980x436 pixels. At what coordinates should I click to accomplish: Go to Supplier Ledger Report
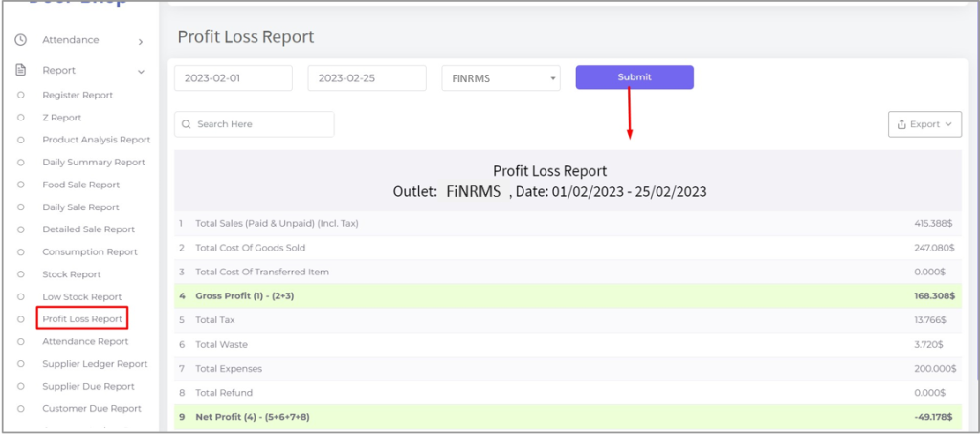pyautogui.click(x=95, y=364)
